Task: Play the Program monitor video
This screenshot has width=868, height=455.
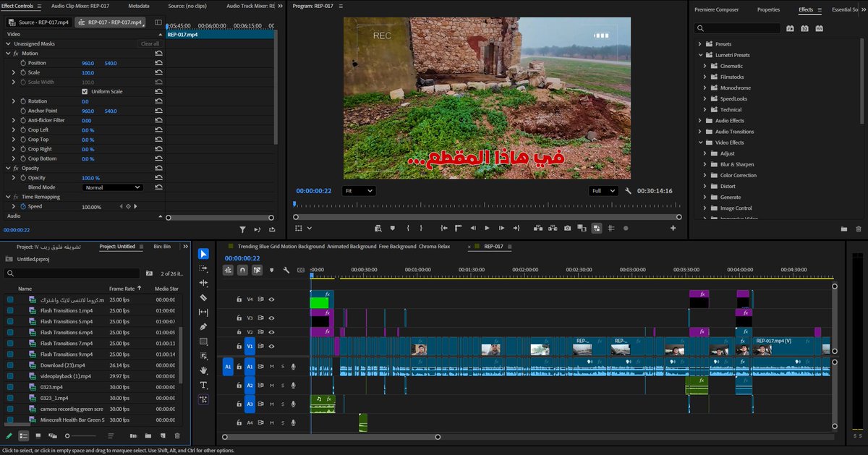Action: (x=487, y=228)
